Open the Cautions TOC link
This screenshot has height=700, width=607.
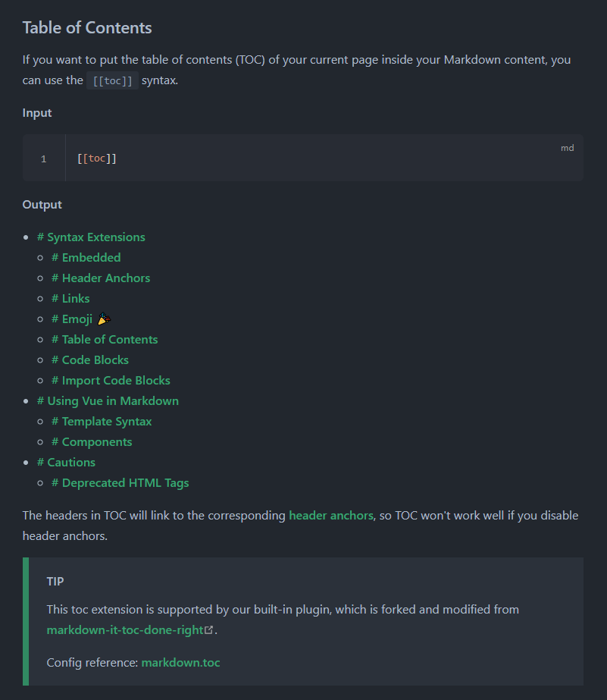coord(66,463)
